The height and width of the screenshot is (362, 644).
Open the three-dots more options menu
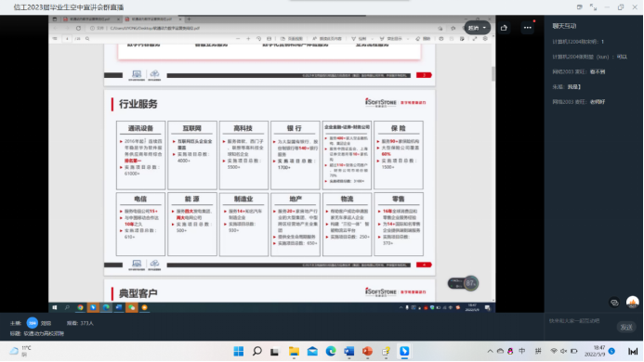pyautogui.click(x=527, y=28)
